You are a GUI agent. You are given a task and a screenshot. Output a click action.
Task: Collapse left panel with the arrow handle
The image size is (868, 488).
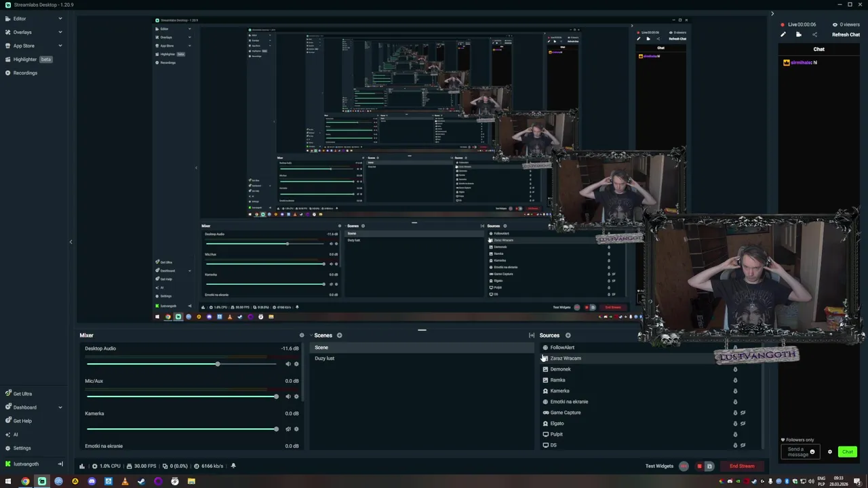(71, 242)
